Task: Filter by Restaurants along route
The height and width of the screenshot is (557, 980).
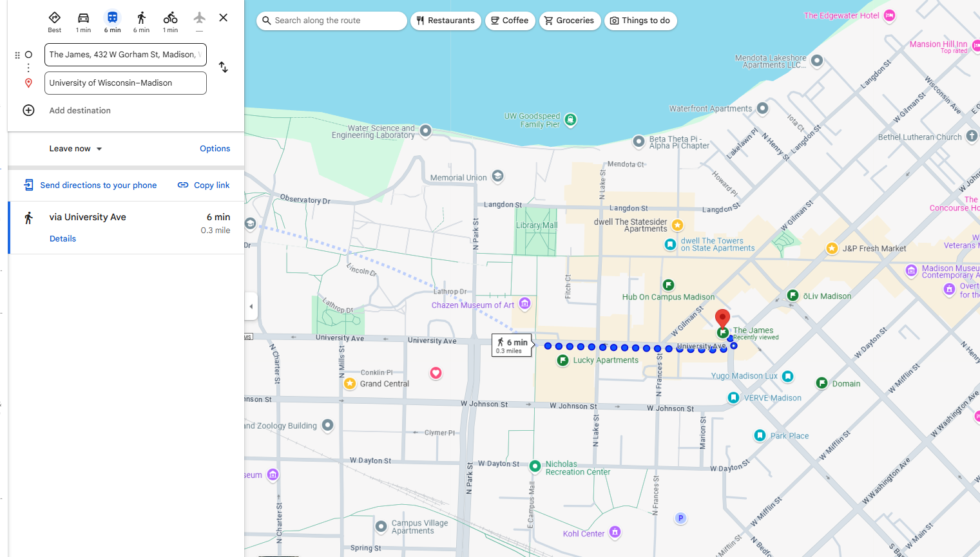Action: point(445,21)
